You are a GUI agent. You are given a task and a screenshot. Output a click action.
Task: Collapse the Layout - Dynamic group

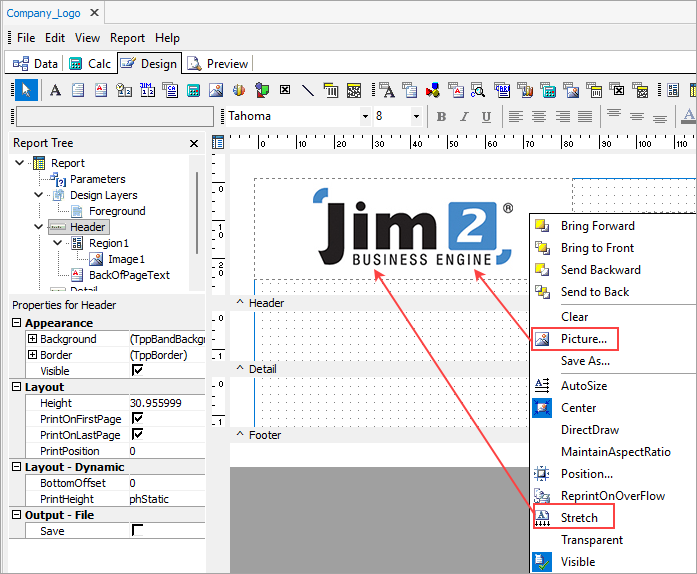click(x=16, y=466)
